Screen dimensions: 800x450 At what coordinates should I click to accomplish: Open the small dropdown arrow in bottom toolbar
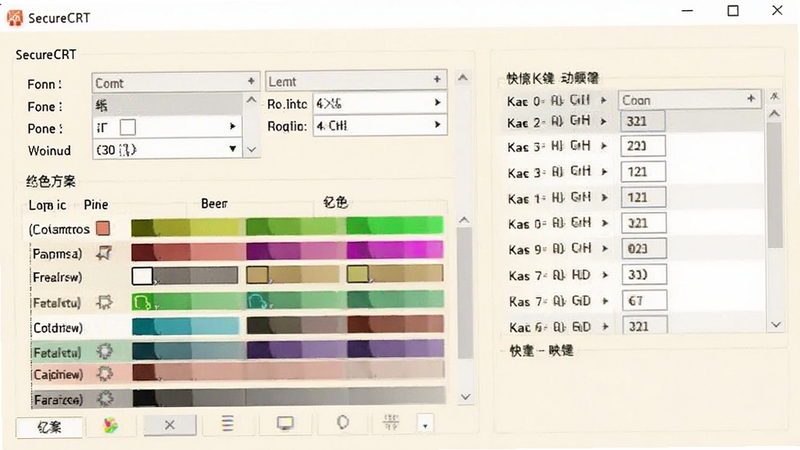(425, 424)
